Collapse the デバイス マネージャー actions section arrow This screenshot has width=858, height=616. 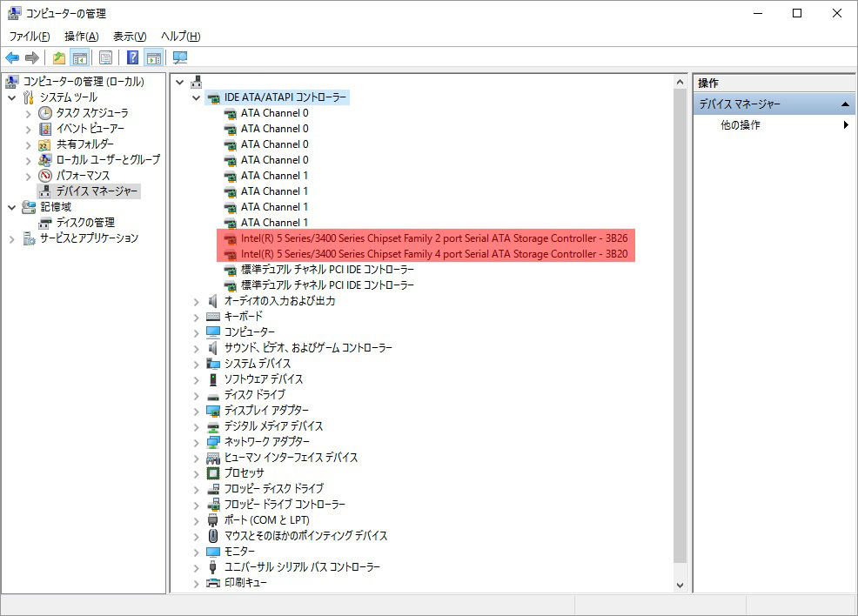[845, 104]
